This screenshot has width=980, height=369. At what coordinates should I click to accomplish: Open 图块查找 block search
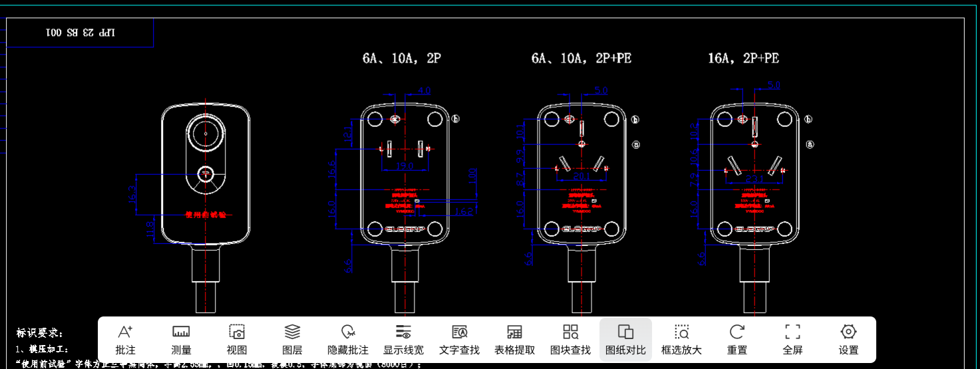(x=570, y=339)
